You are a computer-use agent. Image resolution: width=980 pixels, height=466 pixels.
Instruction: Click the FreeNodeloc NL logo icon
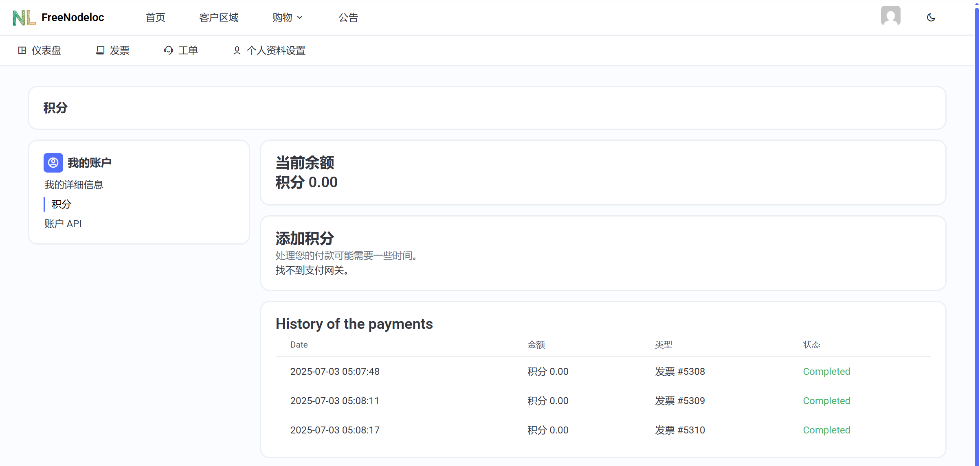pyautogui.click(x=24, y=18)
